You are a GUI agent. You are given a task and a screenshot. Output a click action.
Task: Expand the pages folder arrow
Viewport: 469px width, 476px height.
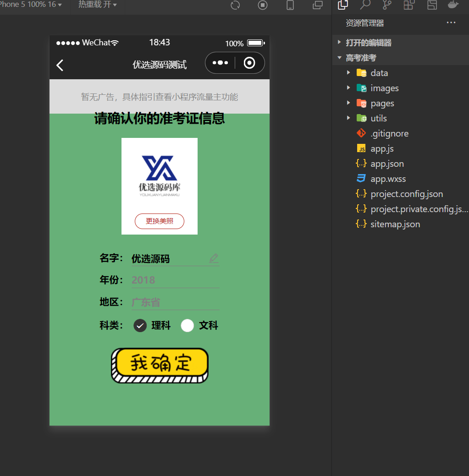click(348, 103)
